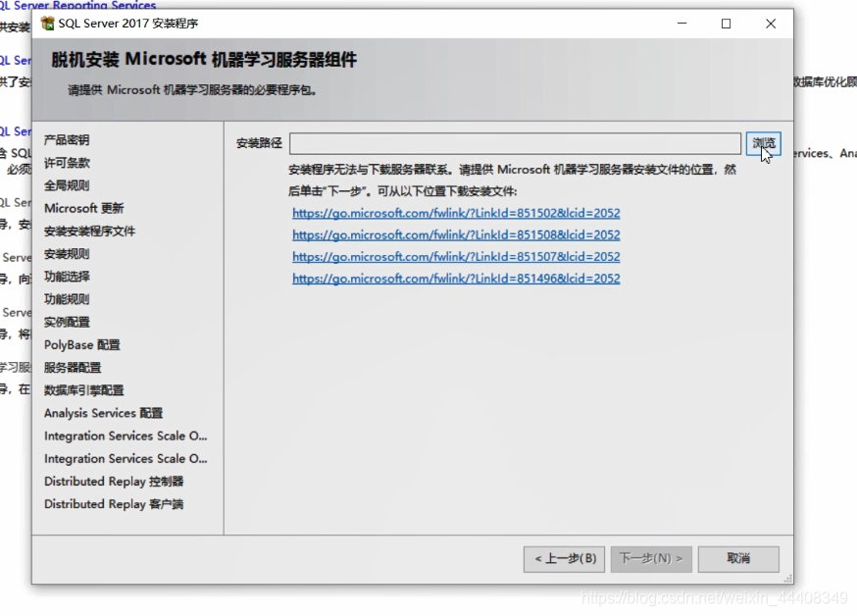Select 产品密钥 step in sidebar
Image resolution: width=857 pixels, height=616 pixels.
[x=67, y=140]
